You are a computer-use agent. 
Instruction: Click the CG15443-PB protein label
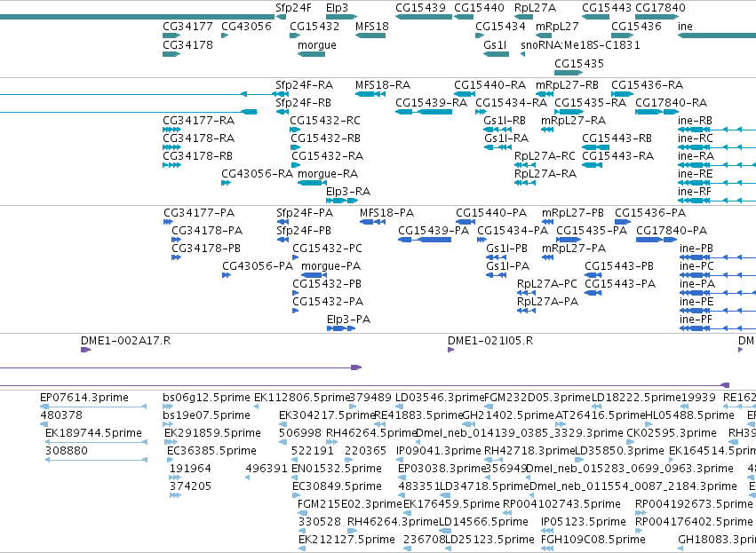[x=619, y=266]
